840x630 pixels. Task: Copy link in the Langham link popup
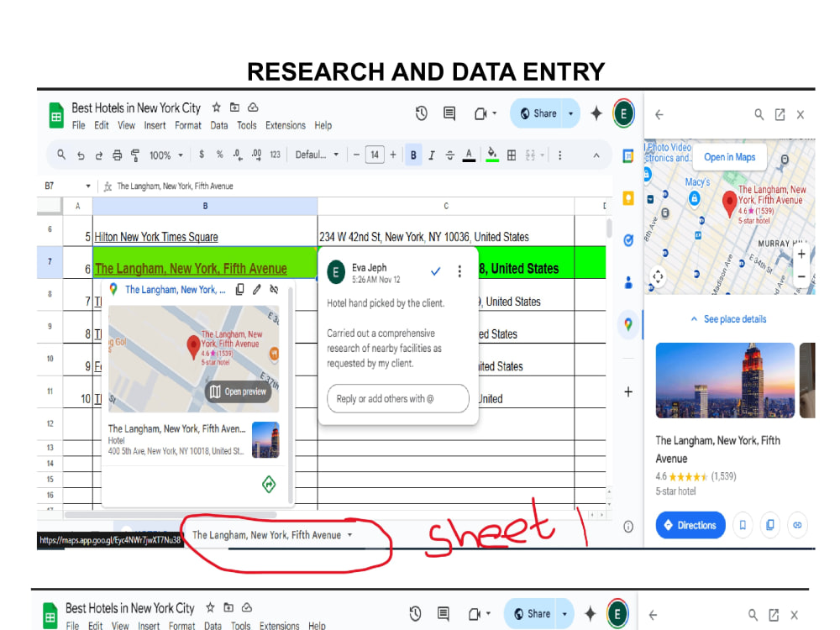[240, 289]
